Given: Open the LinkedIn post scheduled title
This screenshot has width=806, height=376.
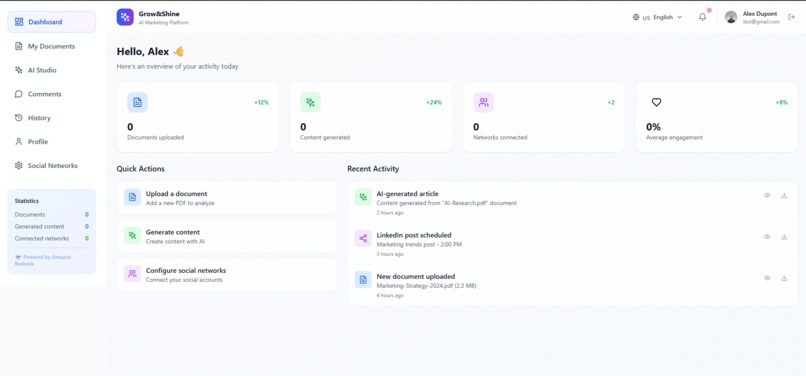Looking at the screenshot, I should pyautogui.click(x=414, y=235).
